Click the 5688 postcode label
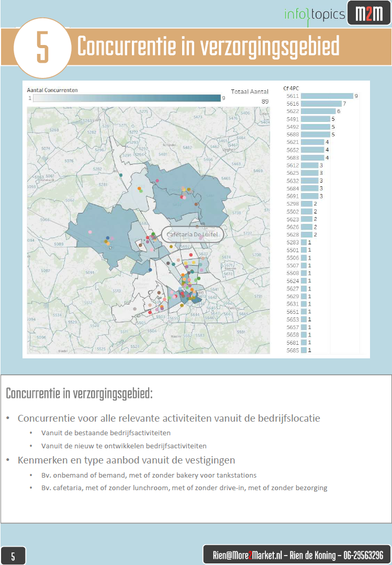The image size is (392, 565). click(x=293, y=134)
